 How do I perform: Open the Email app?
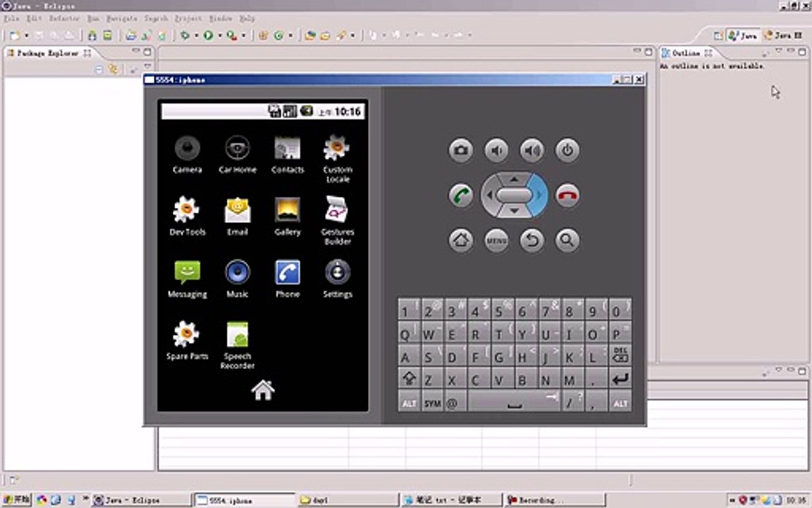[x=237, y=216]
